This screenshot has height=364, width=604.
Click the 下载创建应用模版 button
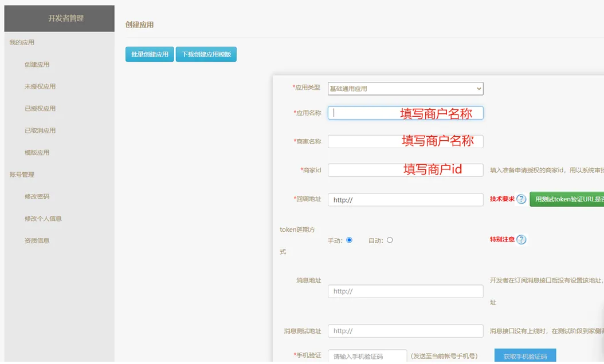[206, 54]
